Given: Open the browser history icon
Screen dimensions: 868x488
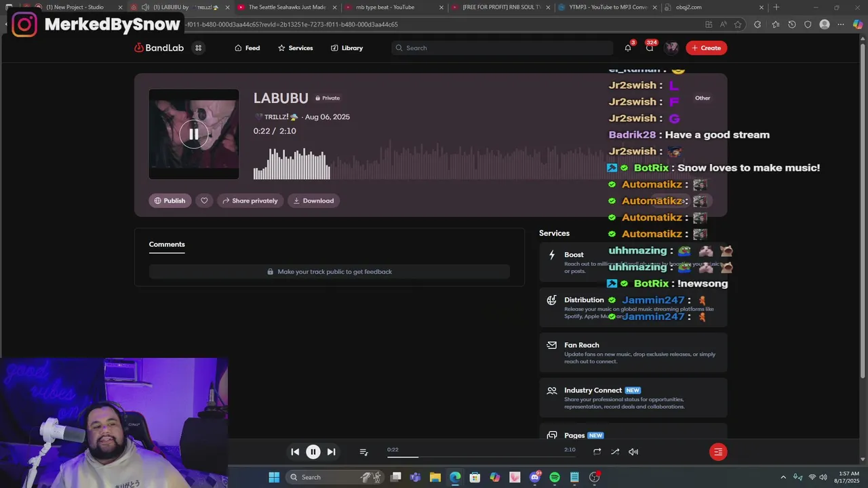Looking at the screenshot, I should pos(792,24).
